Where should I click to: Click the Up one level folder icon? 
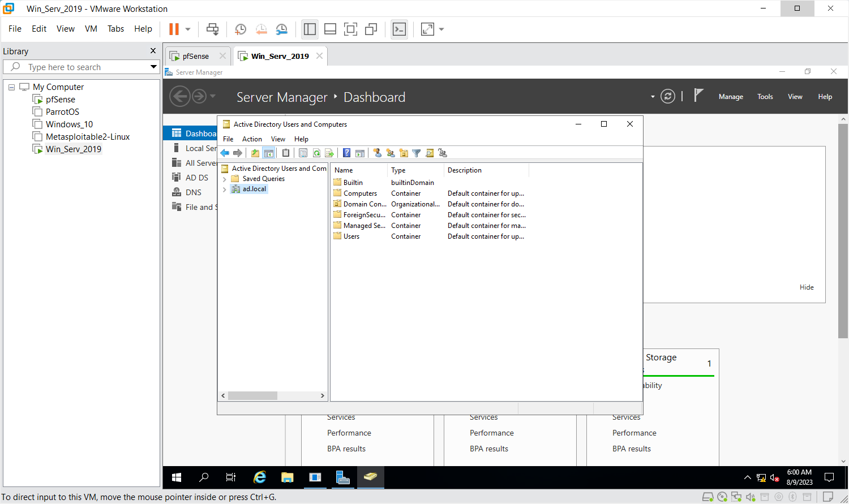pos(255,153)
